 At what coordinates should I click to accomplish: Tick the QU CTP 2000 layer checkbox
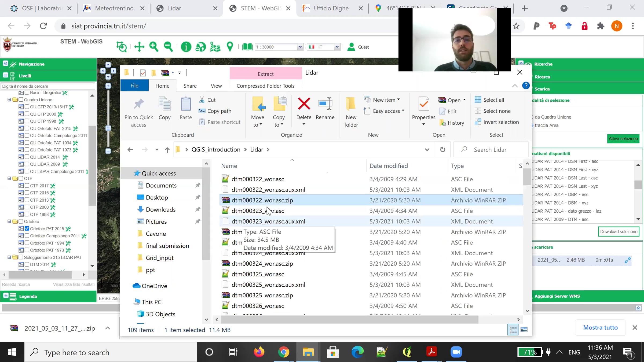coord(27,114)
